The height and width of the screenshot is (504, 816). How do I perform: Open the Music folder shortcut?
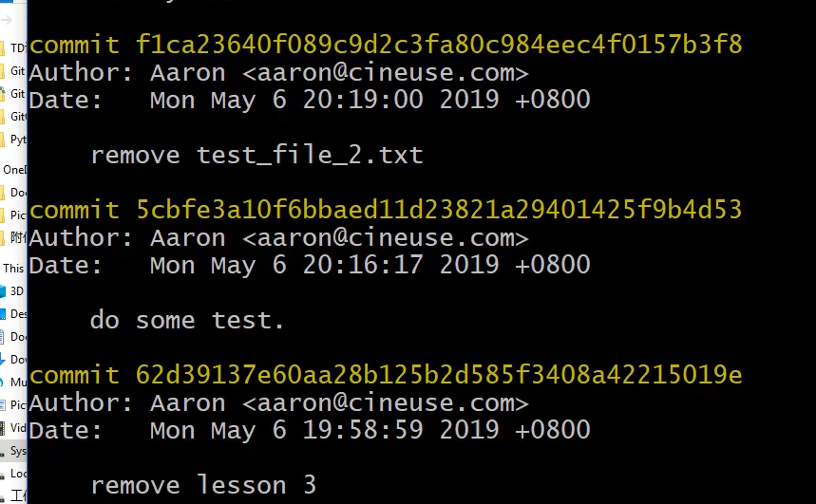pyautogui.click(x=16, y=383)
